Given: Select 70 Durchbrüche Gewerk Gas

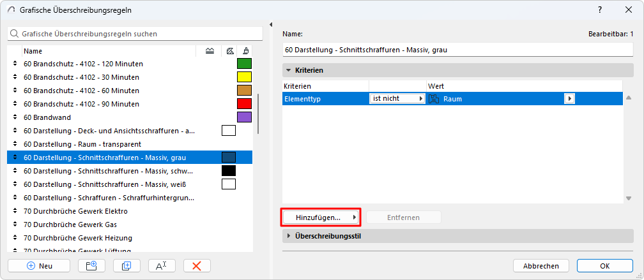Looking at the screenshot, I should pos(70,225).
